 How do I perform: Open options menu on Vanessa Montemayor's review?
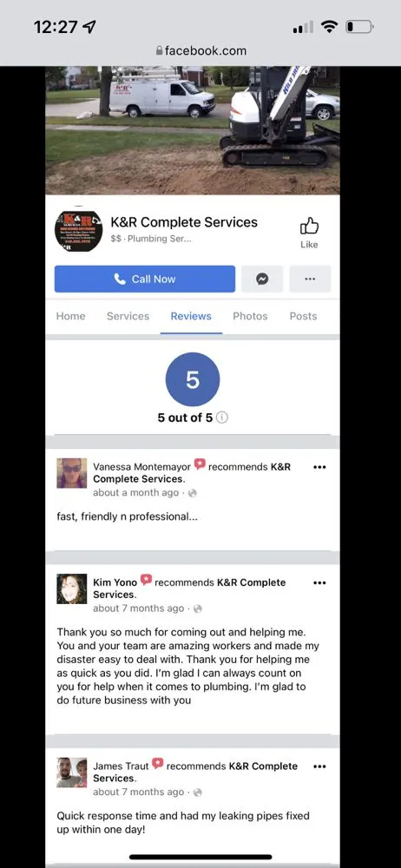(319, 467)
